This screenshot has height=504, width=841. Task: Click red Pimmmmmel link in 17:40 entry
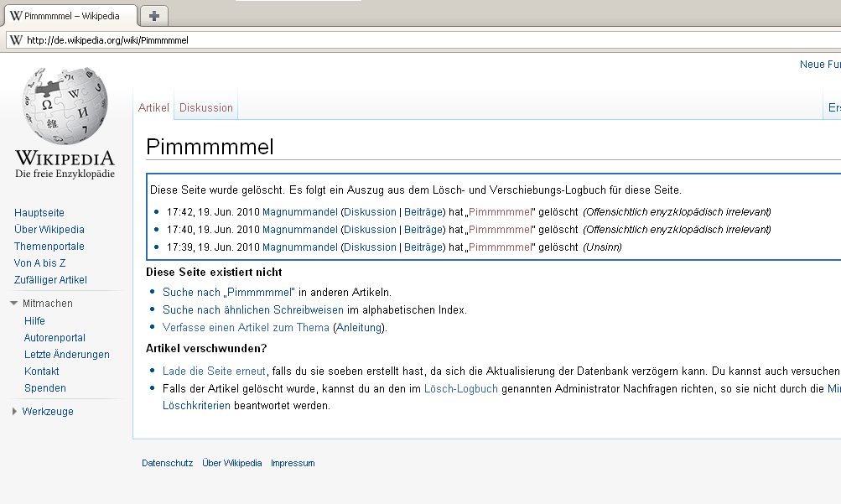(501, 230)
